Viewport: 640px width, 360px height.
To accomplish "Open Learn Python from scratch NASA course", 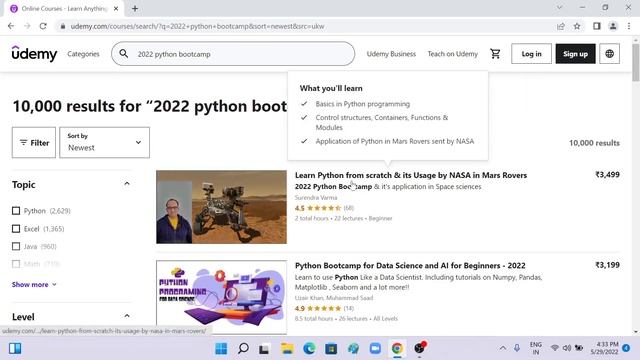I will coord(411,175).
